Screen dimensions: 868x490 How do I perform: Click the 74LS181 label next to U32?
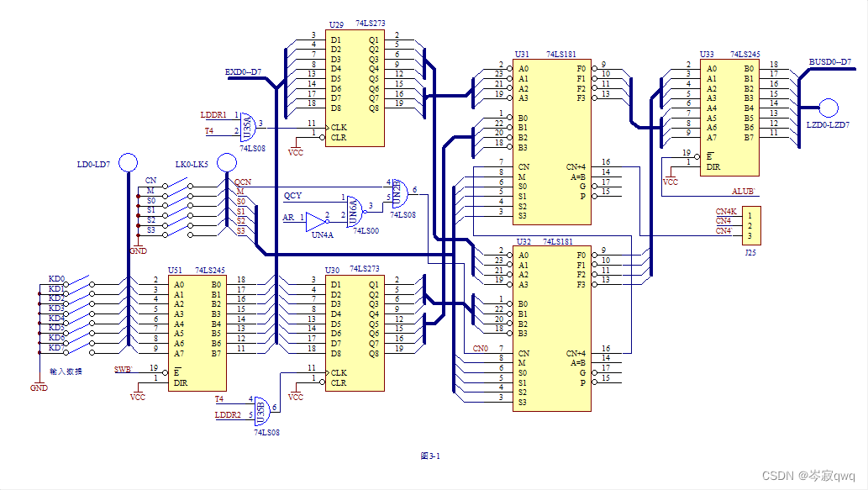(558, 241)
